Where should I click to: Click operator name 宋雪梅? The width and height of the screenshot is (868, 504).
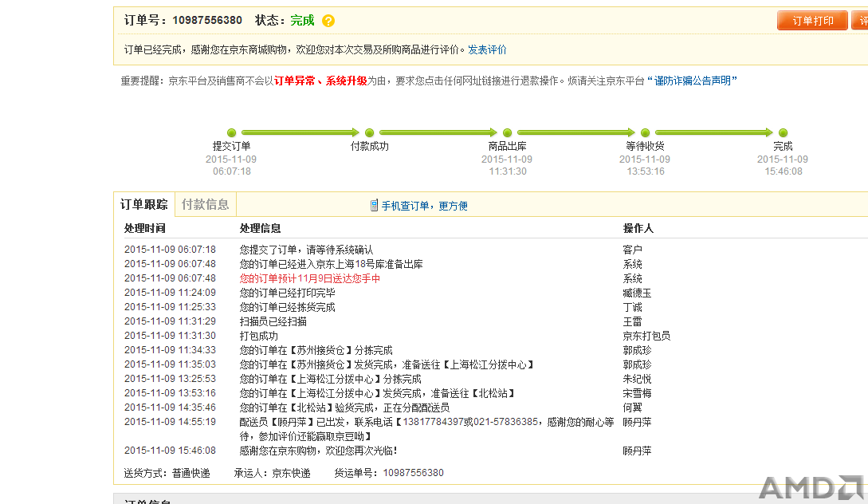(637, 394)
